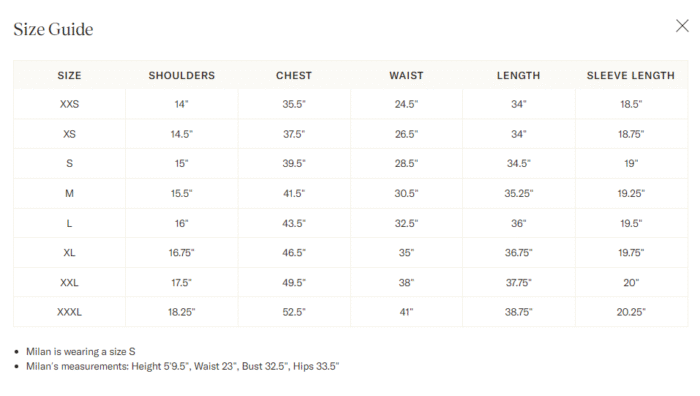Select the XXXL size row label
The width and height of the screenshot is (700, 396).
[x=69, y=312]
